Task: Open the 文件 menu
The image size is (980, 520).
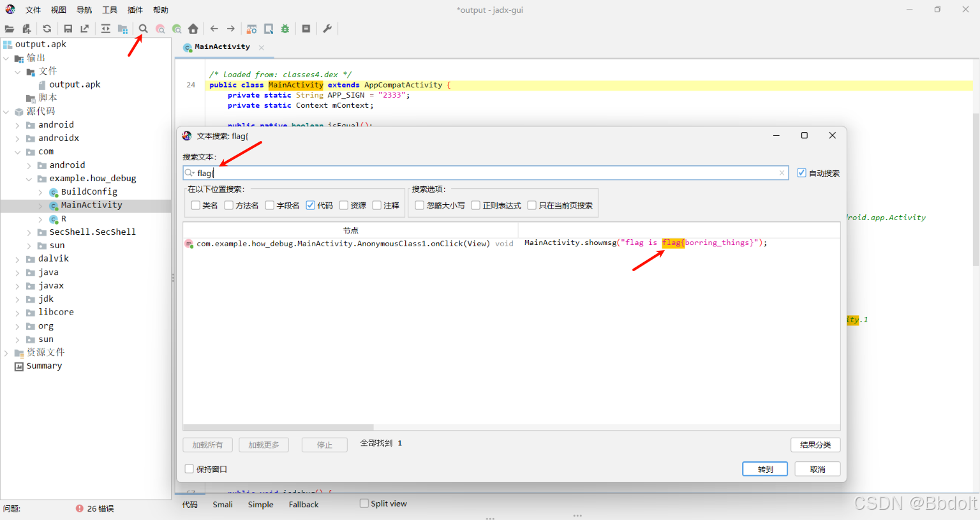Action: (x=33, y=10)
